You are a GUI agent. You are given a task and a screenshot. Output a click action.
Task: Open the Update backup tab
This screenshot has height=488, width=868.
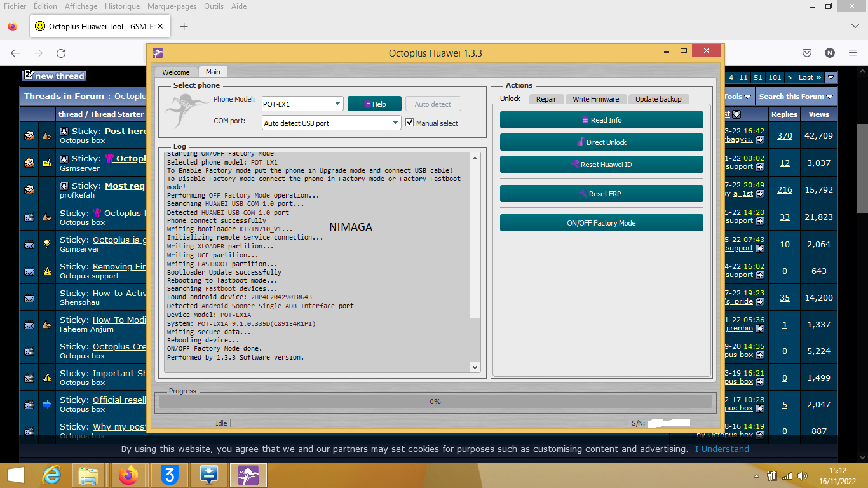coord(658,98)
